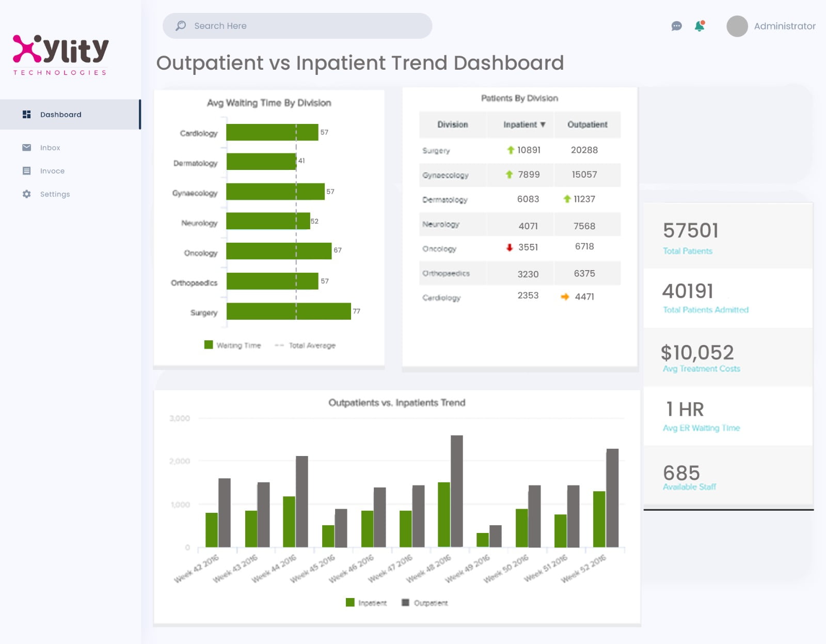
Task: Click the Dermatology waiting time bar
Action: pyautogui.click(x=261, y=162)
